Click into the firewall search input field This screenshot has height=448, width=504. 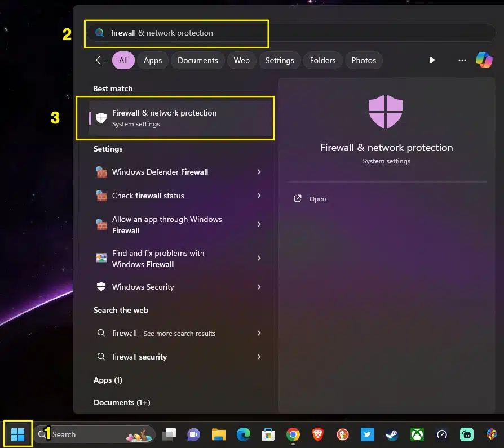[x=291, y=33]
